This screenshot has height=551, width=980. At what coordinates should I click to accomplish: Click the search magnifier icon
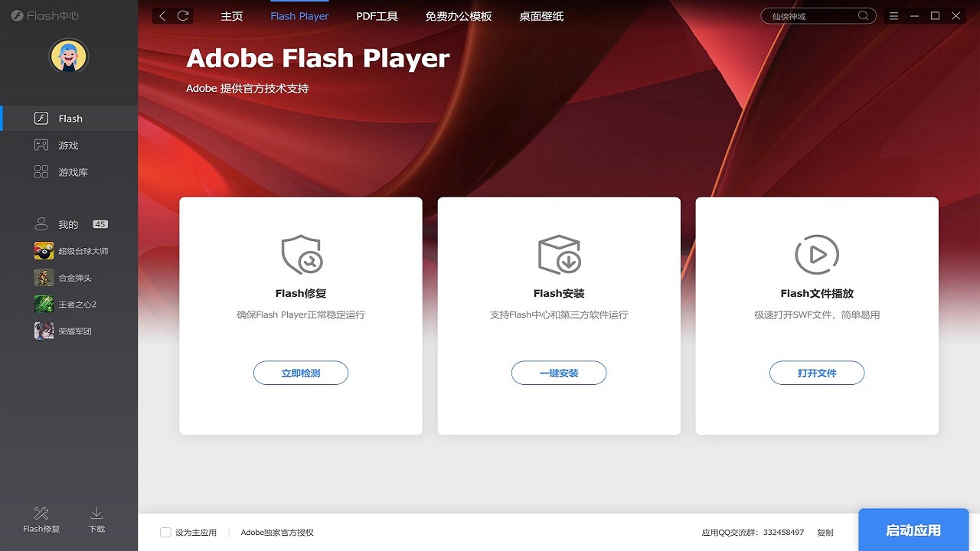[863, 15]
